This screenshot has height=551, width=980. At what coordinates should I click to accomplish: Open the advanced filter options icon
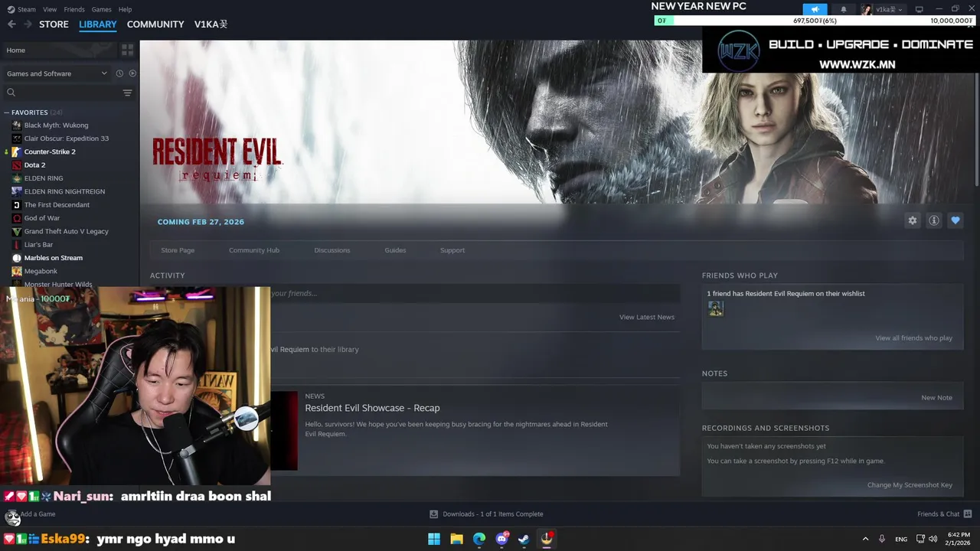click(x=127, y=93)
